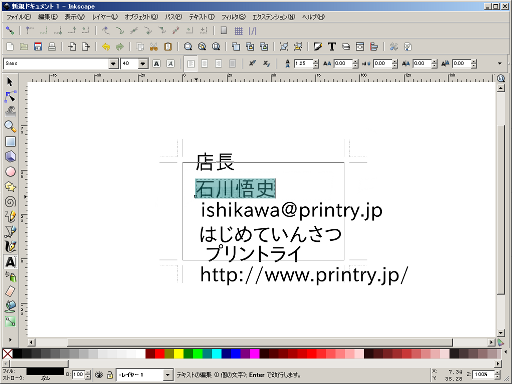Open Text and Font dialog (T icon)
The height and width of the screenshot is (384, 512).
point(332,47)
